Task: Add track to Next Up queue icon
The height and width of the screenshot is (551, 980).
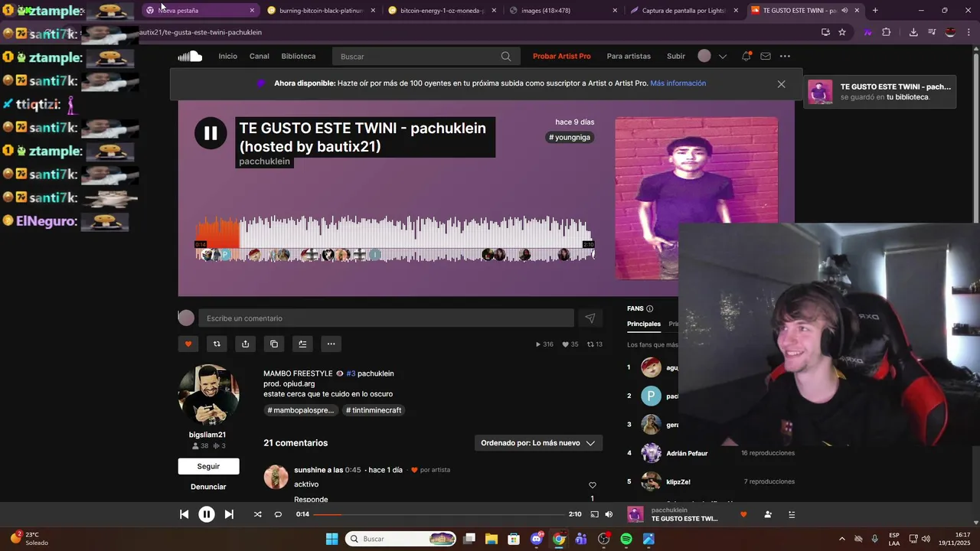Action: click(x=302, y=344)
